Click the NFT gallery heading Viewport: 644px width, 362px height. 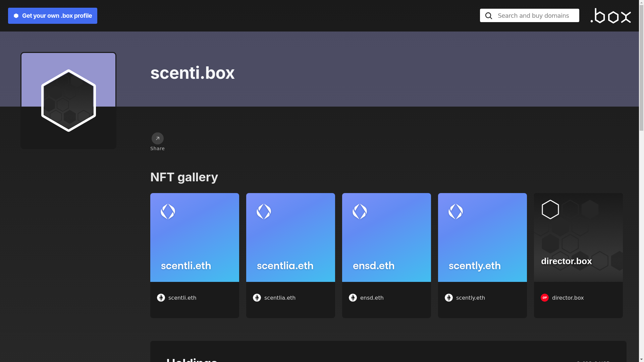click(184, 177)
